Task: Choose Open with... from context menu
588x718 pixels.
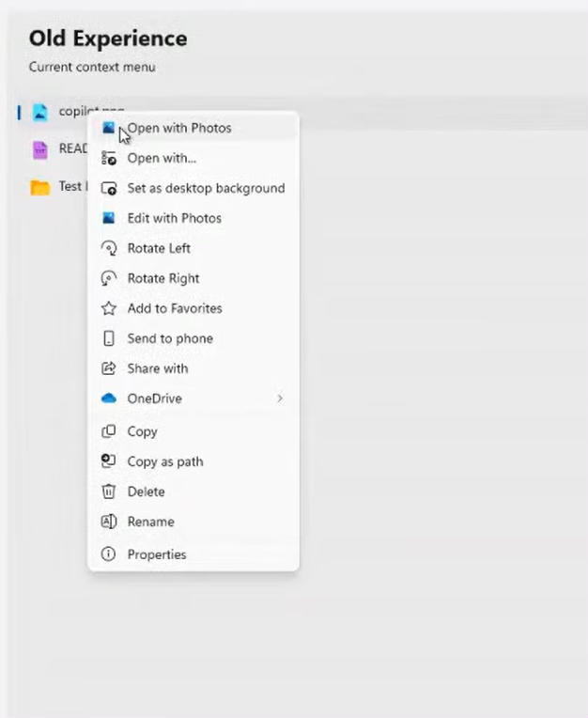Action: [x=162, y=158]
